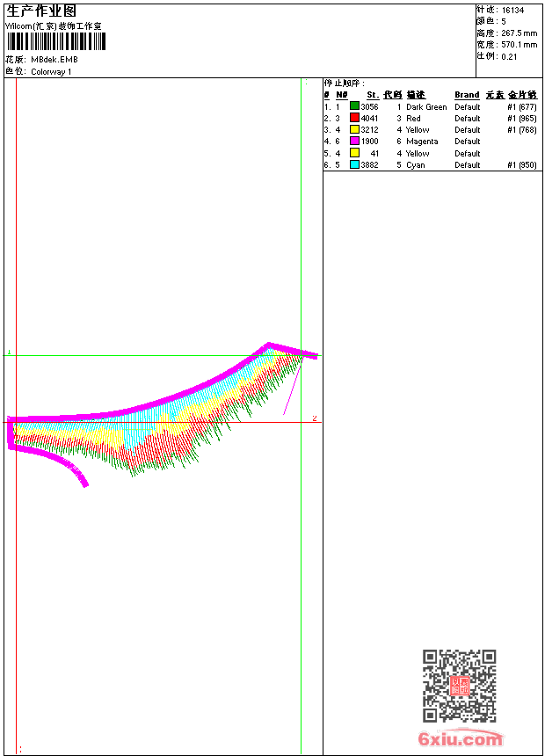Click the Dark Green color swatch

(355, 106)
